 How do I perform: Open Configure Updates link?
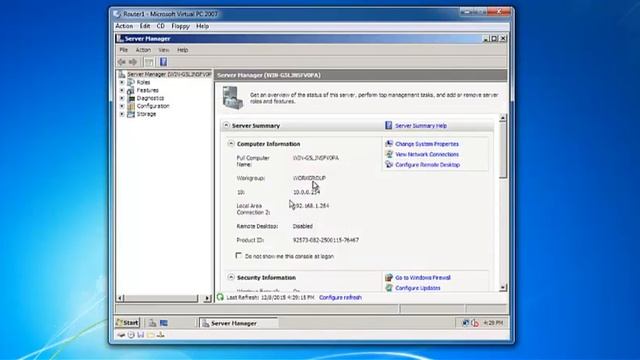point(418,288)
